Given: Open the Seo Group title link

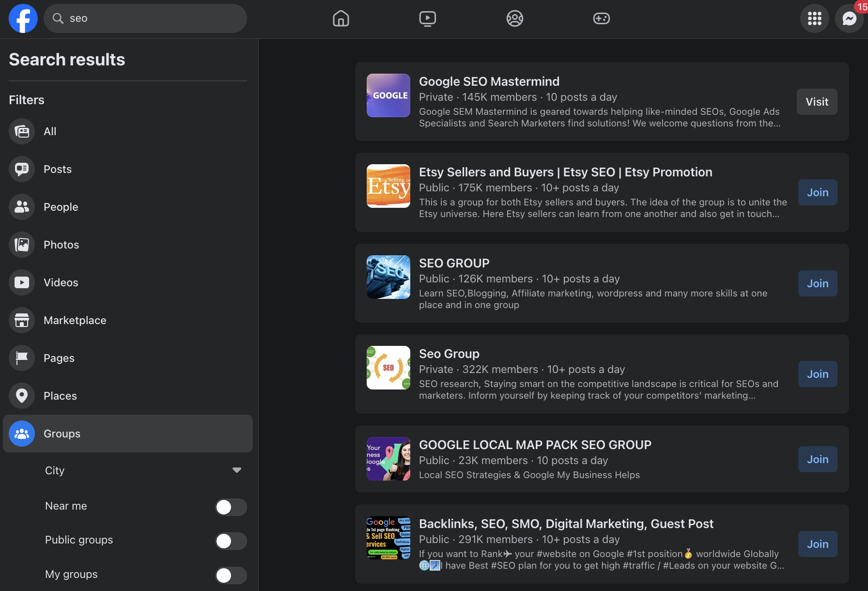Looking at the screenshot, I should click(449, 354).
